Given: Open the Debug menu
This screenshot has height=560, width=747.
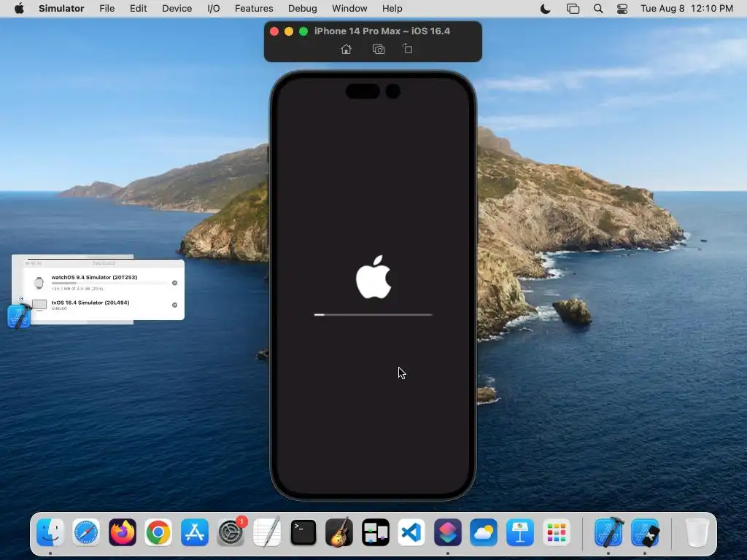Looking at the screenshot, I should click(303, 9).
